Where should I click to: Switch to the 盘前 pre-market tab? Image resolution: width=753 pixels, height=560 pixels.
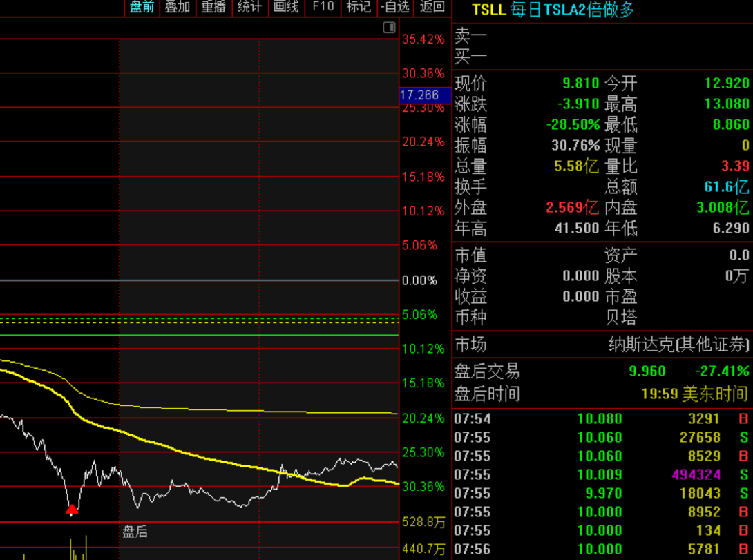pyautogui.click(x=142, y=7)
